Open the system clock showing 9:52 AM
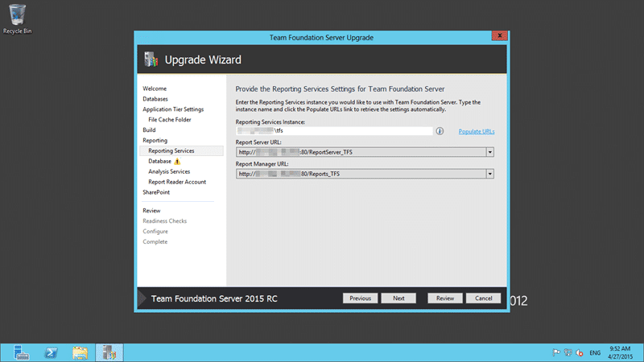The image size is (644, 362). [620, 352]
